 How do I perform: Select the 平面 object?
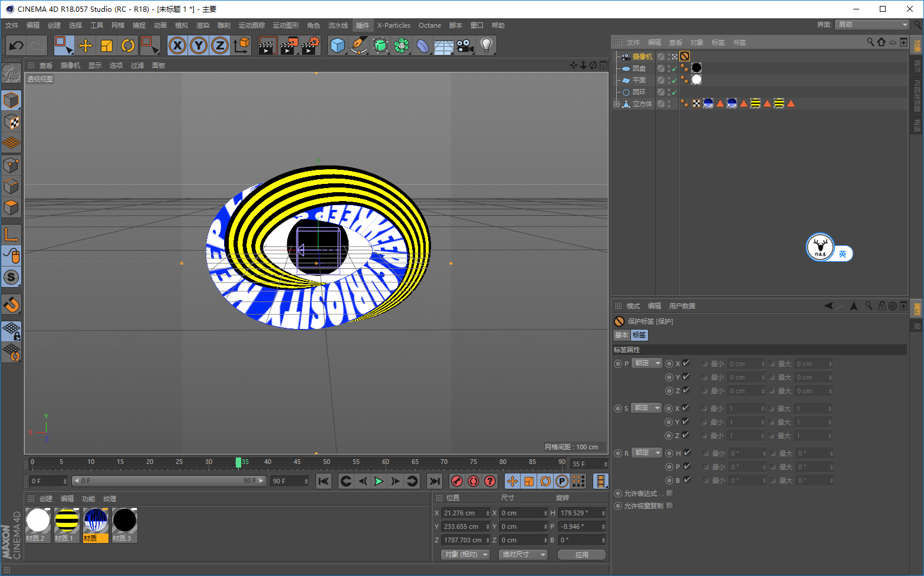pos(639,80)
